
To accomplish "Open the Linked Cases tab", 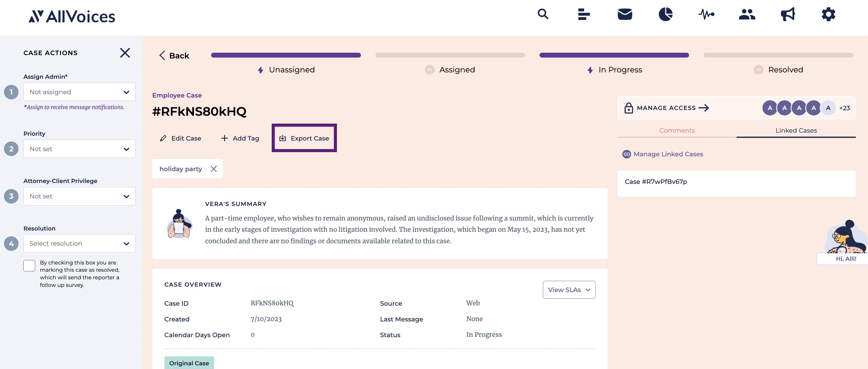I will coord(796,130).
